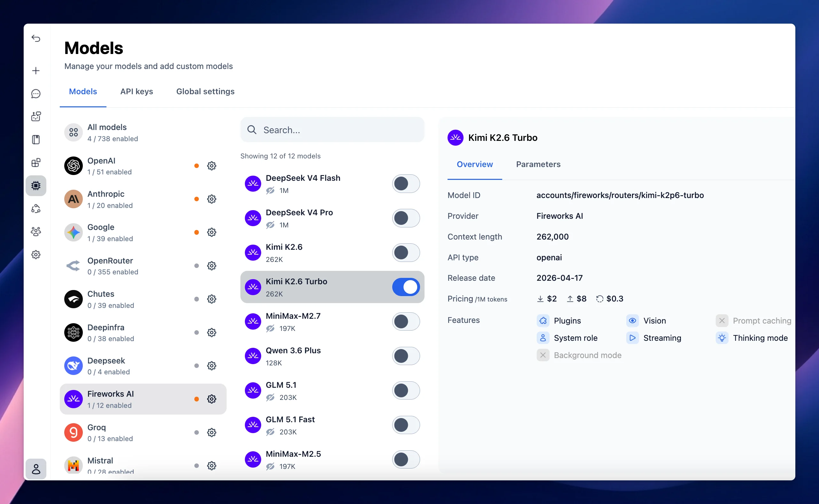Switch to the Models tab
This screenshot has width=819, height=504.
click(x=83, y=91)
